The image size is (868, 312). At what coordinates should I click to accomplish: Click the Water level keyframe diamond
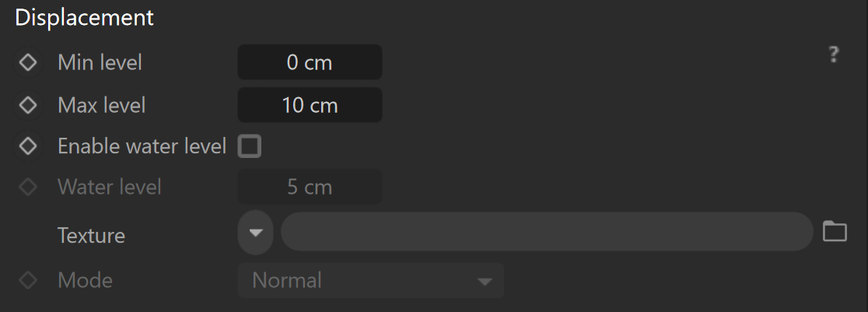[x=28, y=188]
